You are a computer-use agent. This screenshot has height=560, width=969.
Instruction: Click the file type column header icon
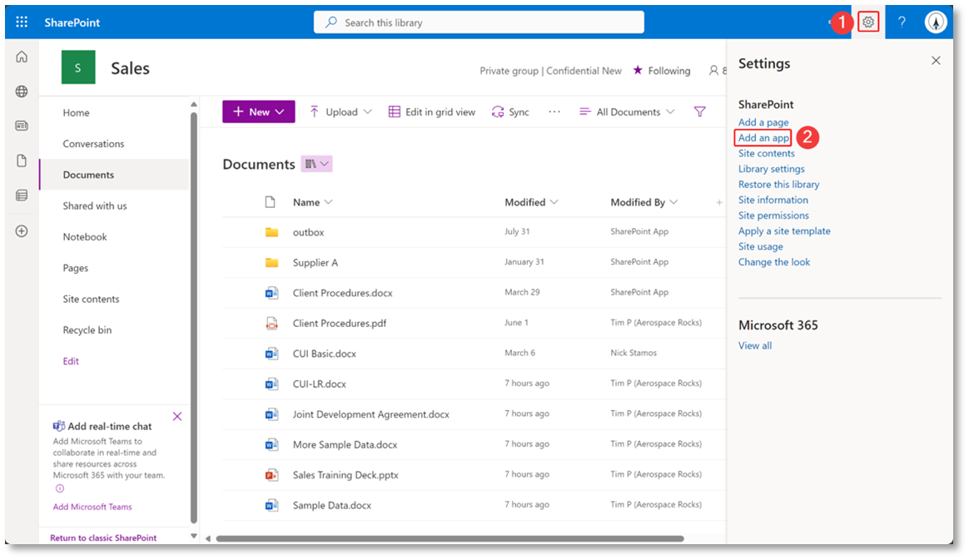(270, 202)
